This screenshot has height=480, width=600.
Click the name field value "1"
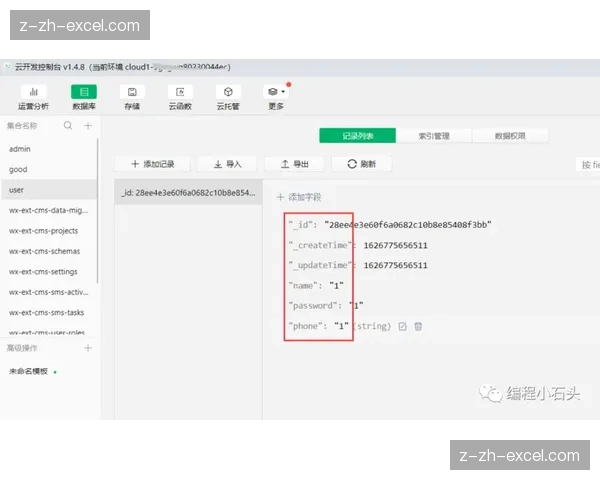point(336,285)
